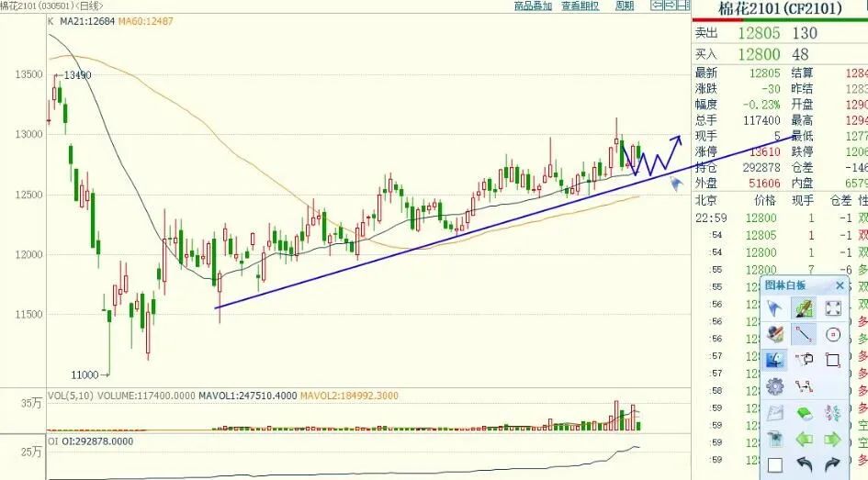Click the MAVOL2:184992.3000 label
This screenshot has width=868, height=480.
click(349, 396)
